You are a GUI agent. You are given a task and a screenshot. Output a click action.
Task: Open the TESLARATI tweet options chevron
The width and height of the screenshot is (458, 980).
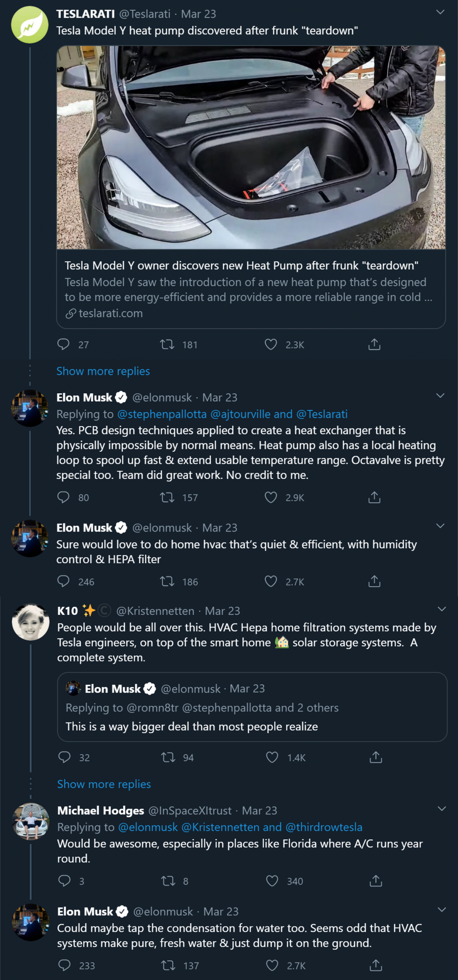tap(441, 12)
